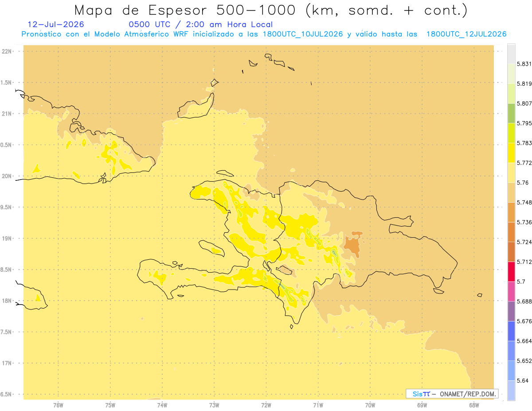Click the 18N latitude label
Image resolution: width=532 pixels, height=411 pixels.
tap(7, 301)
